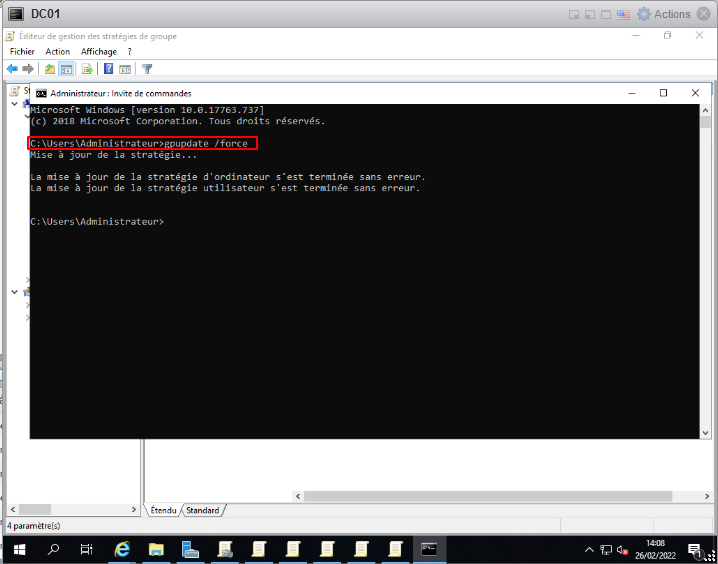The height and width of the screenshot is (564, 718).
Task: Toggle the console tree pane icon
Action: (x=66, y=69)
